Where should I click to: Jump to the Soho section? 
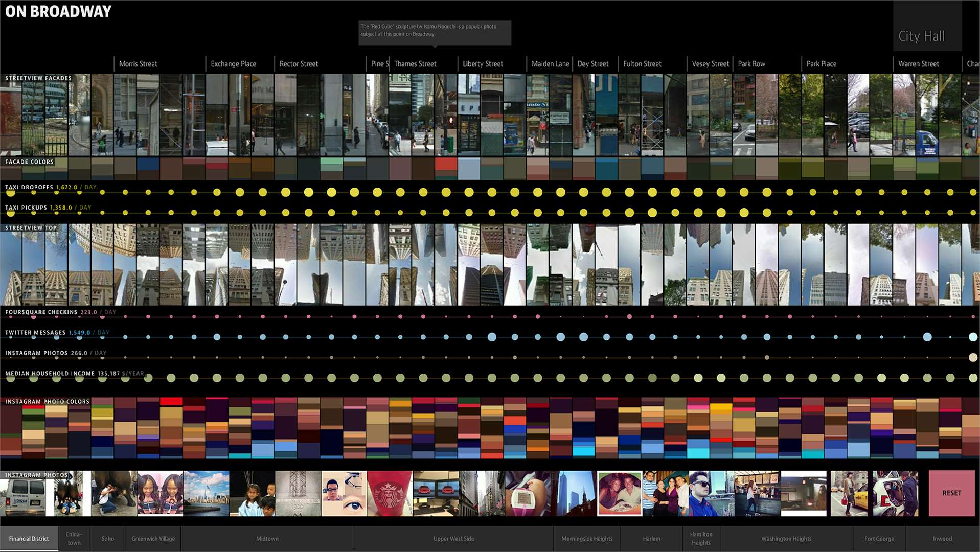coord(107,539)
